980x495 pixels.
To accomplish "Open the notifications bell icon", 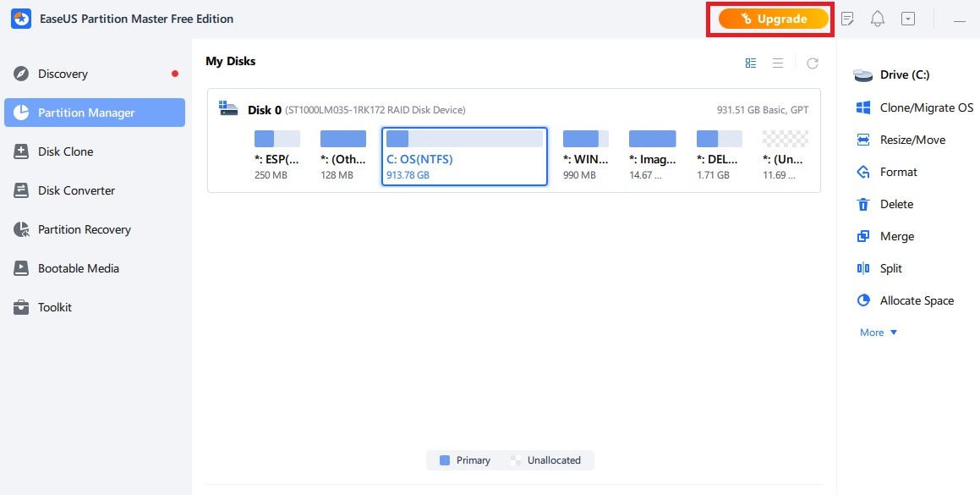I will point(878,19).
